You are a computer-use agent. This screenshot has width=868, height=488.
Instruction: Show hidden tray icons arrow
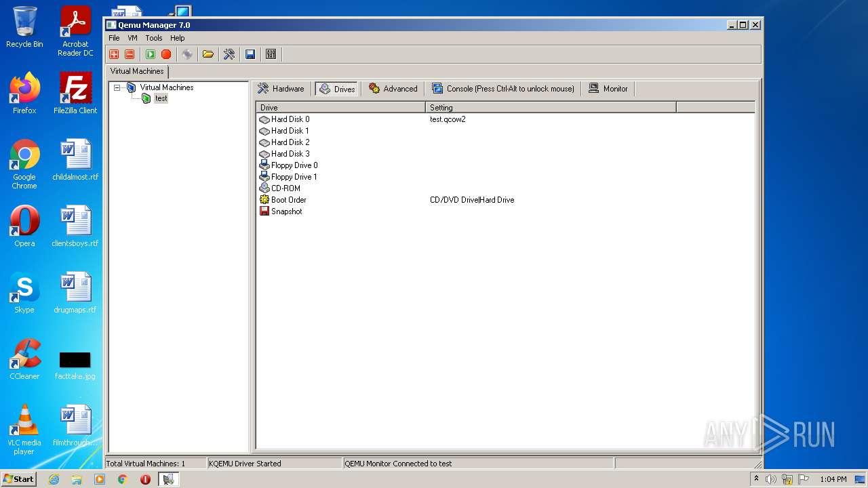pyautogui.click(x=756, y=479)
